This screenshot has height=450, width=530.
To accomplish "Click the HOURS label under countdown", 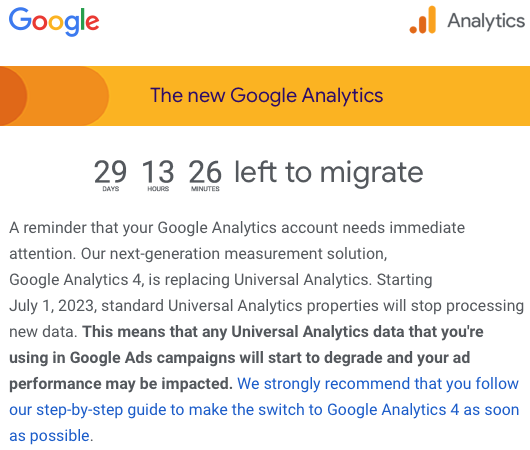I will click(158, 189).
